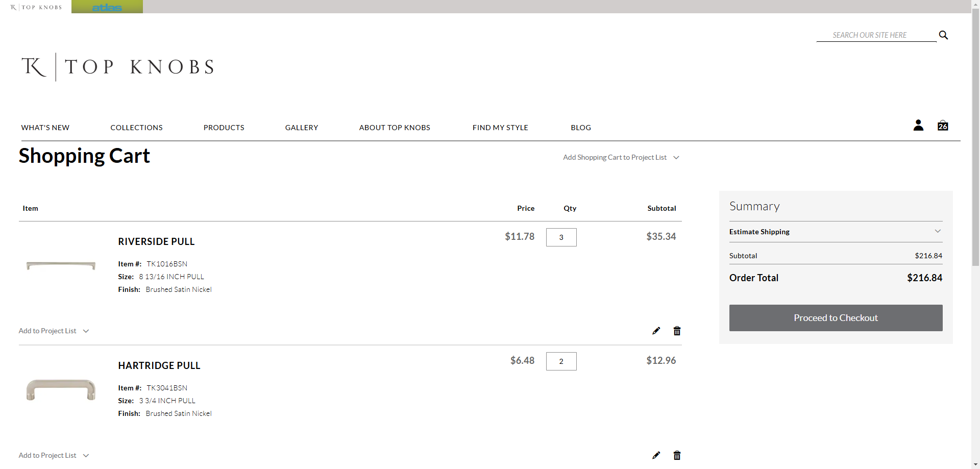Select the Top Knobs brand tab

pos(36,7)
